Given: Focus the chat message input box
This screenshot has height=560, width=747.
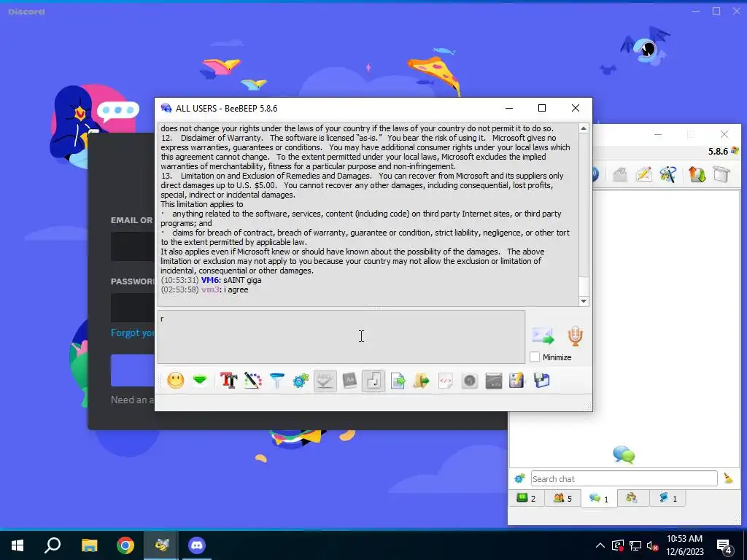Looking at the screenshot, I should point(341,337).
